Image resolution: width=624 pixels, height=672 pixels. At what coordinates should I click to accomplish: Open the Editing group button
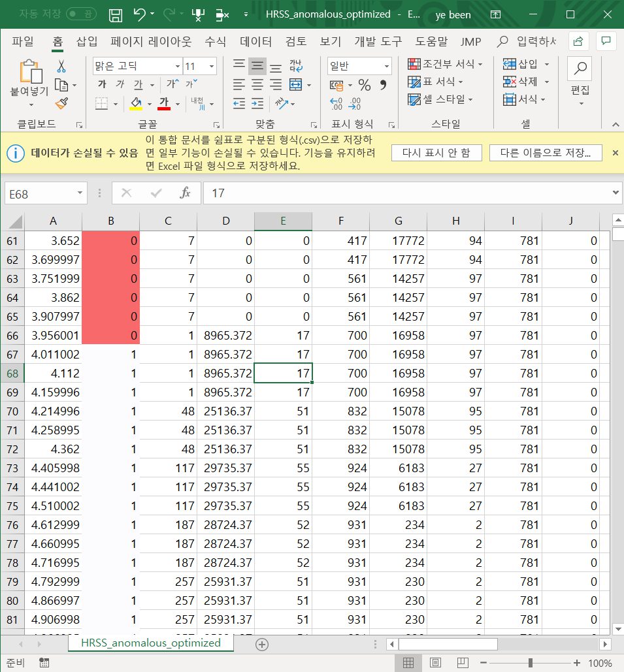click(580, 82)
